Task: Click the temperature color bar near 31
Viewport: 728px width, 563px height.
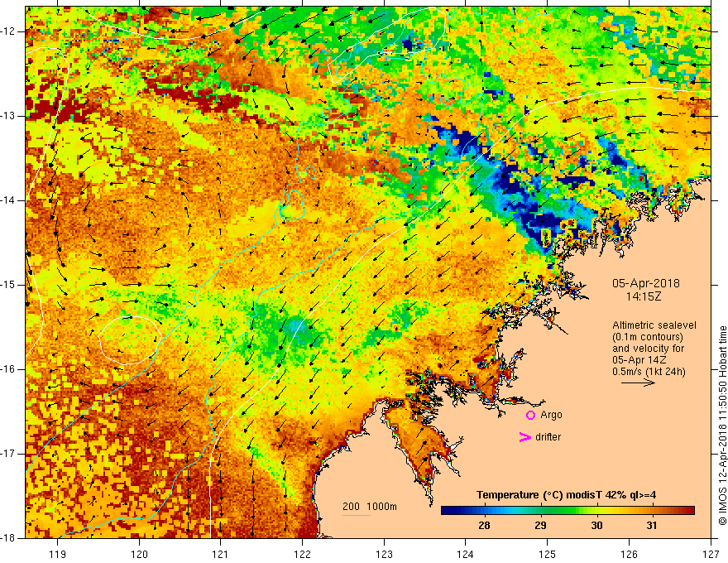Action: tap(653, 511)
